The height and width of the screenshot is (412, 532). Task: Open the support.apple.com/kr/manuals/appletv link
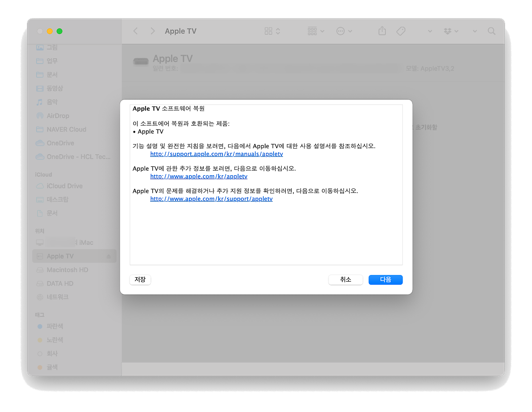(x=216, y=154)
